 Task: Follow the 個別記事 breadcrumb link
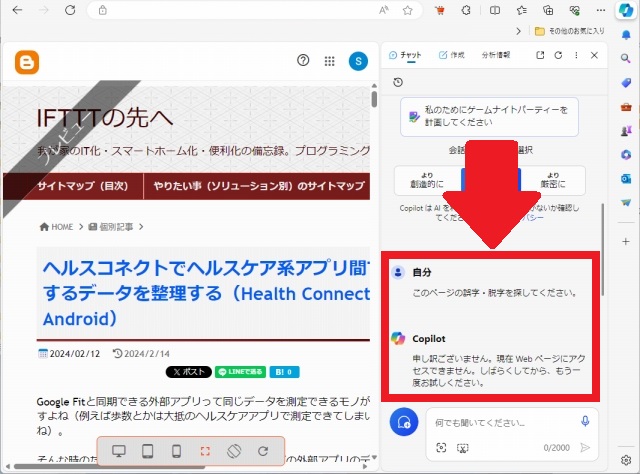point(111,227)
